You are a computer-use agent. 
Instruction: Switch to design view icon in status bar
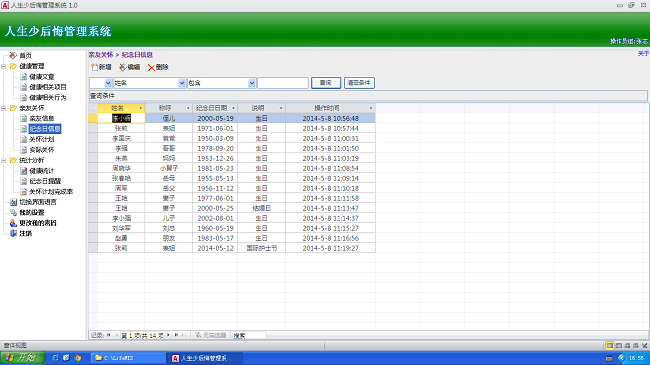[x=645, y=346]
